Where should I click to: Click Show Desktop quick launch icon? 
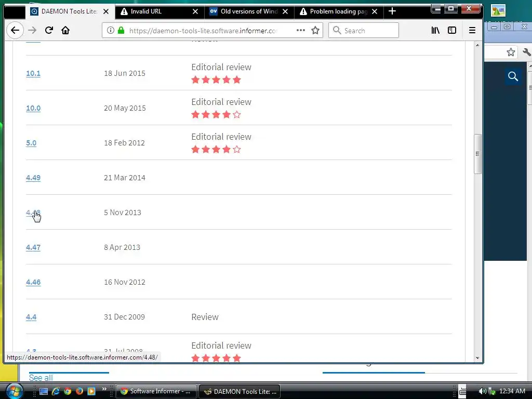coord(44,391)
